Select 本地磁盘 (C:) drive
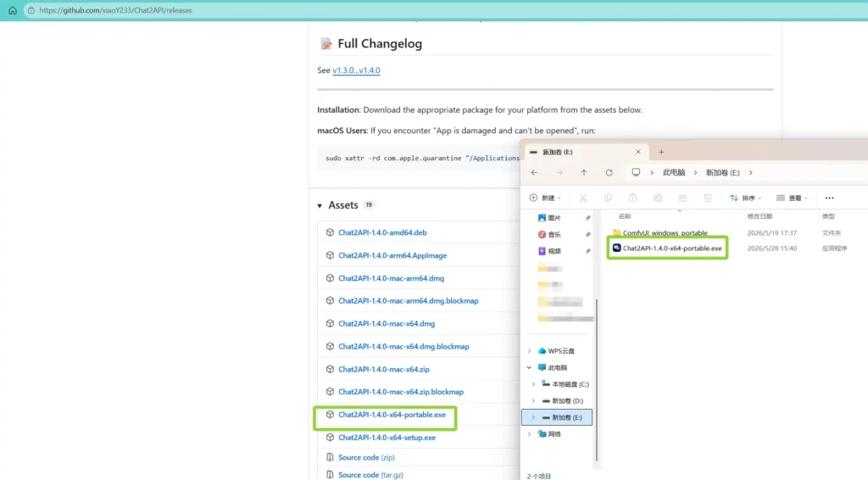868x480 pixels. coord(565,384)
